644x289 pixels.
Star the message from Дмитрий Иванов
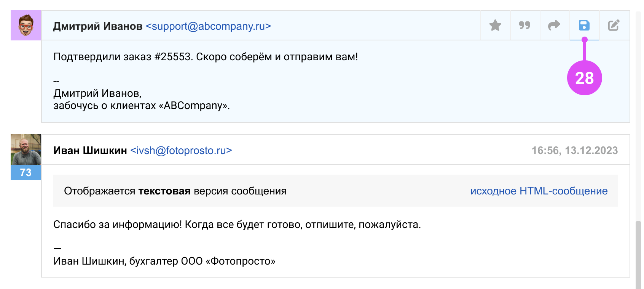point(495,26)
